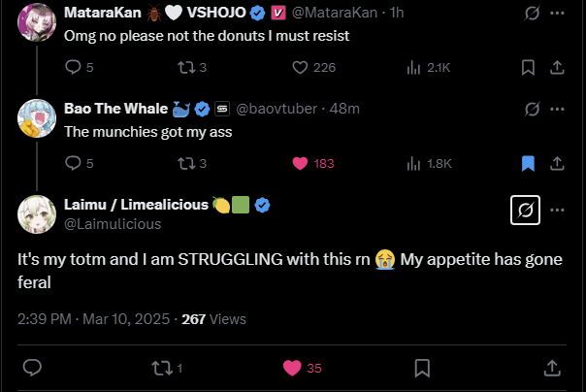The width and height of the screenshot is (586, 392).
Task: Click Grok icon on Laimu's tweet
Action: pyautogui.click(x=525, y=211)
